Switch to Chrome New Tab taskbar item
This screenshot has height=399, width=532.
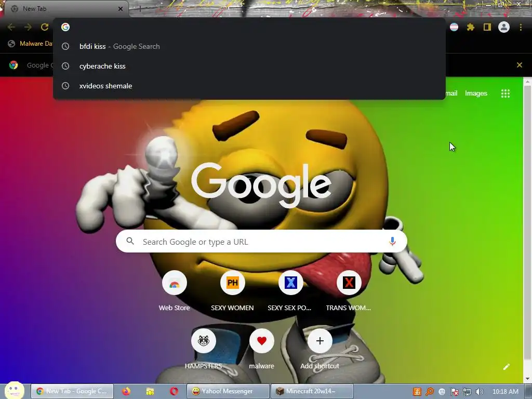tap(72, 391)
